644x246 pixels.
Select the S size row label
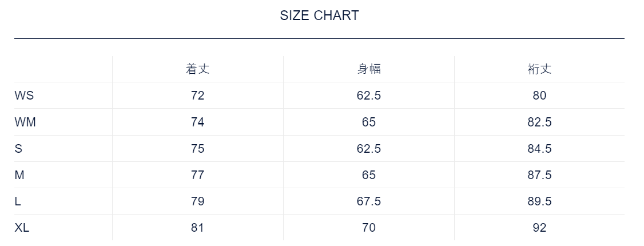pos(18,148)
